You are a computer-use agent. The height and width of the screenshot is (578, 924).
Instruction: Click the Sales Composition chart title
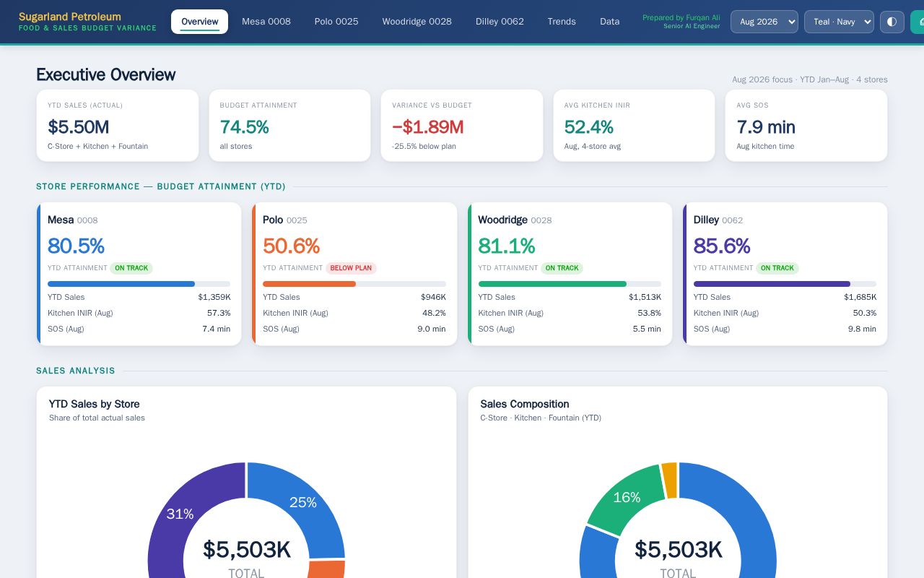(x=525, y=404)
